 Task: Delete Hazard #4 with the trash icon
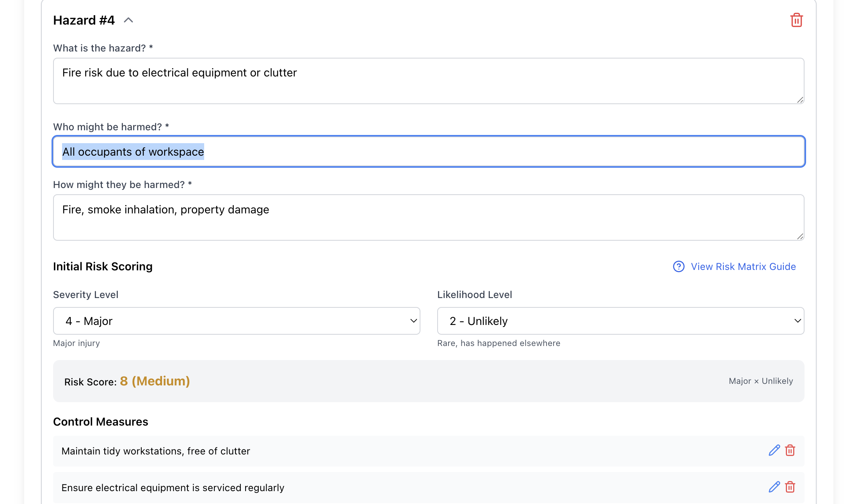click(x=796, y=20)
